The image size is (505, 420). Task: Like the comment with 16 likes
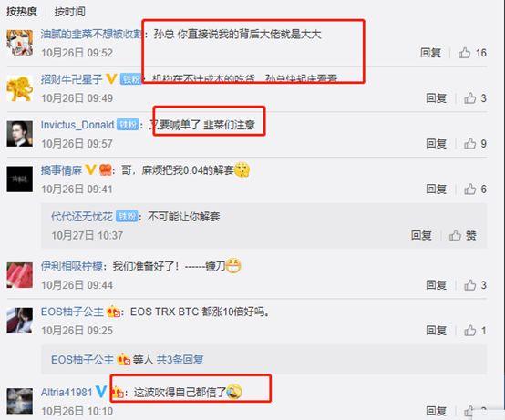pyautogui.click(x=464, y=53)
